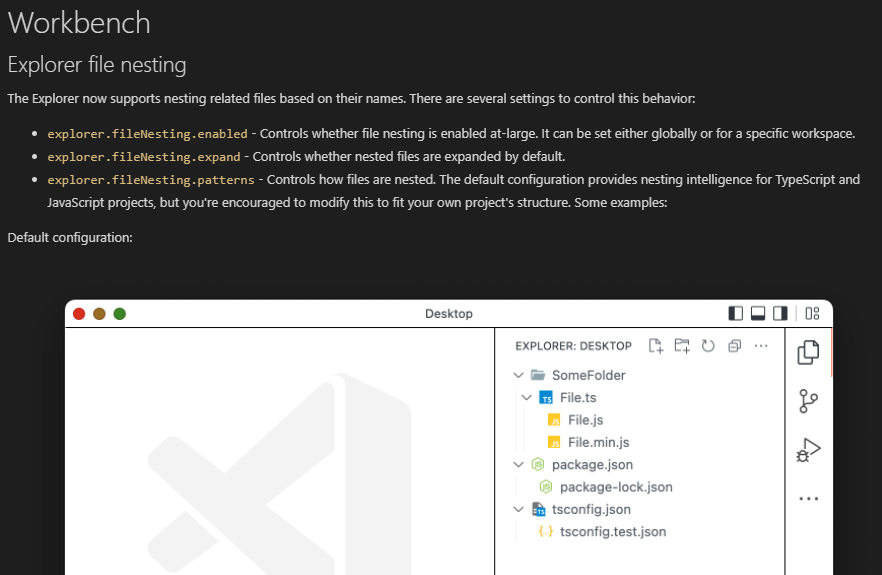The height and width of the screenshot is (575, 882).
Task: Collapse the tsconfig.json nesting chevron
Action: pyautogui.click(x=519, y=510)
